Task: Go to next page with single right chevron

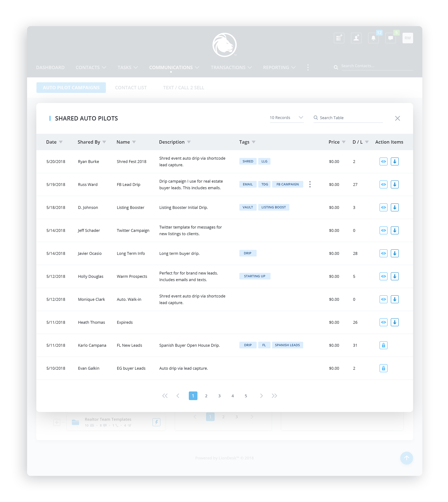Action: [x=261, y=396]
